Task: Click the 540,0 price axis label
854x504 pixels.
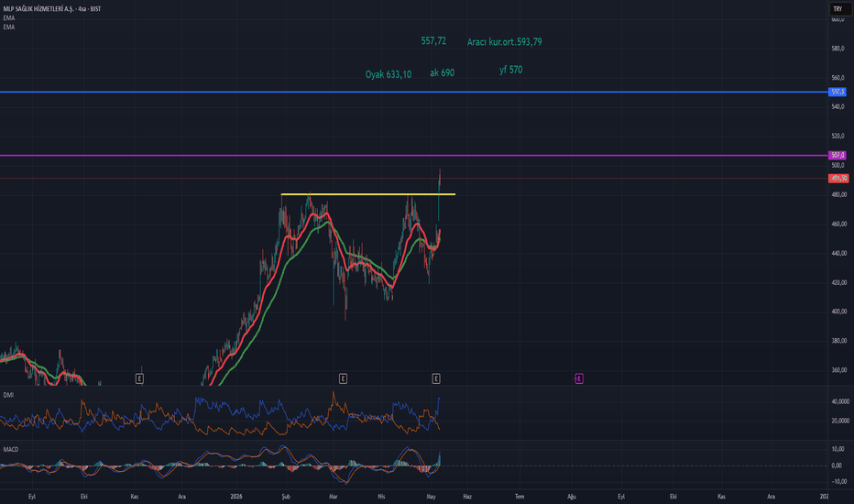Action: [838, 107]
